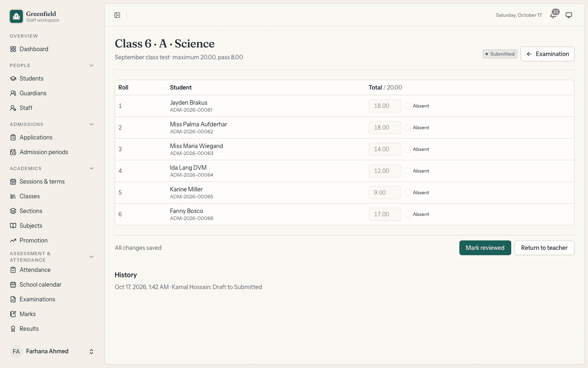Open Subjects in sidebar
Image resolution: width=588 pixels, height=368 pixels.
pos(52,226)
